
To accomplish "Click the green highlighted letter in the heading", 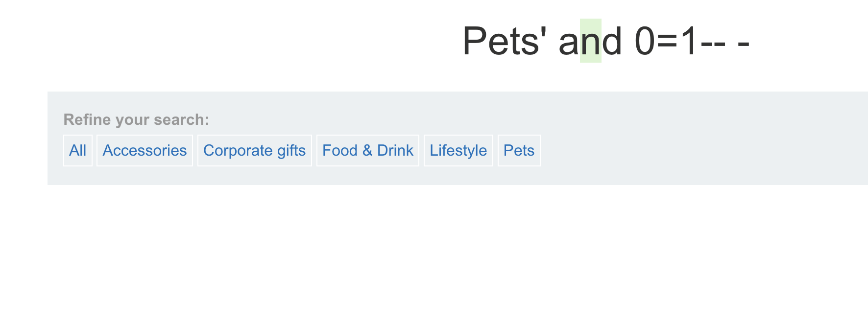I will (x=590, y=41).
